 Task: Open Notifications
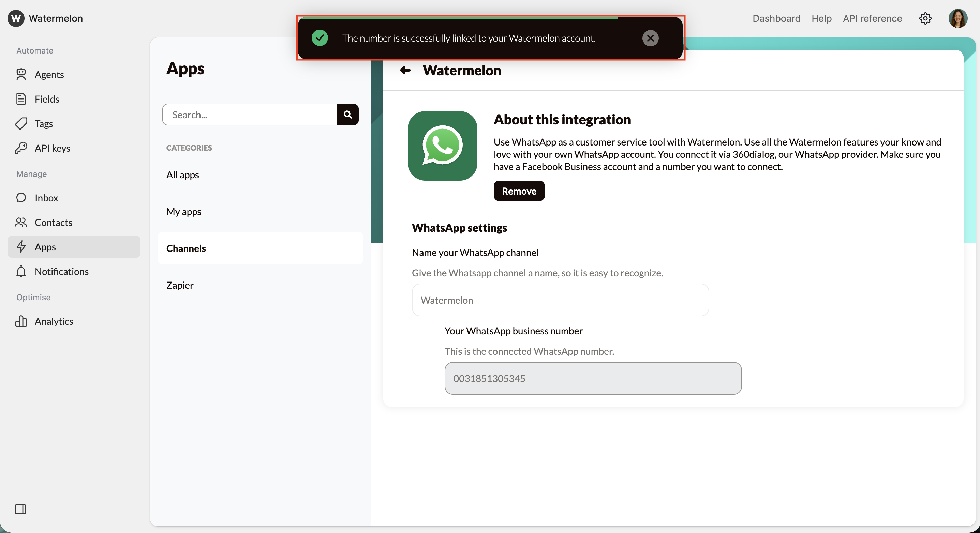[62, 272]
